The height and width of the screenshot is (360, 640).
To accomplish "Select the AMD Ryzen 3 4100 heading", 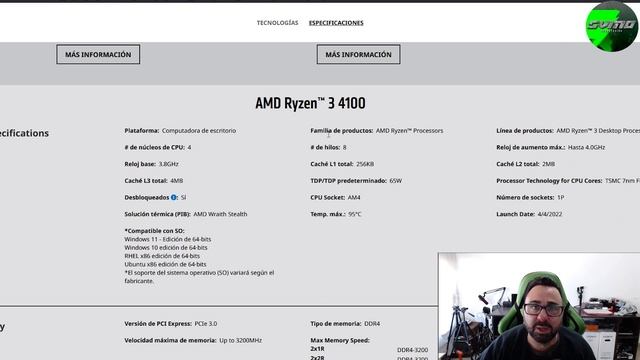I will (x=310, y=103).
